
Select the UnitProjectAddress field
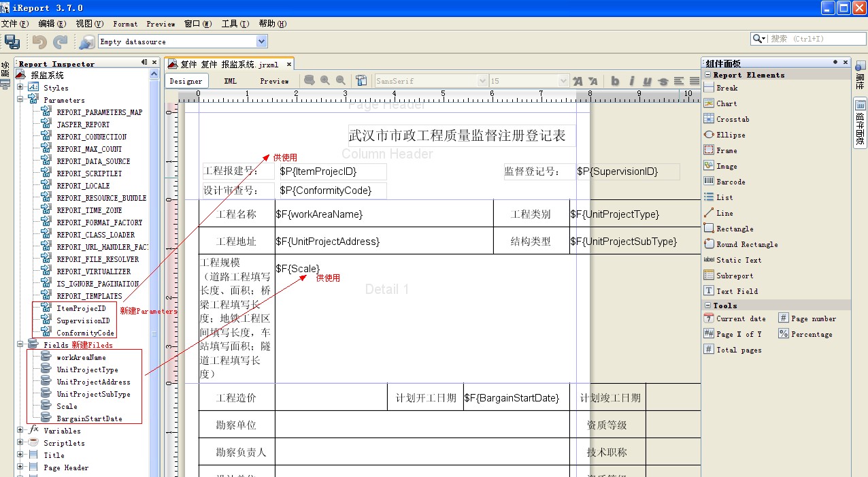click(93, 382)
